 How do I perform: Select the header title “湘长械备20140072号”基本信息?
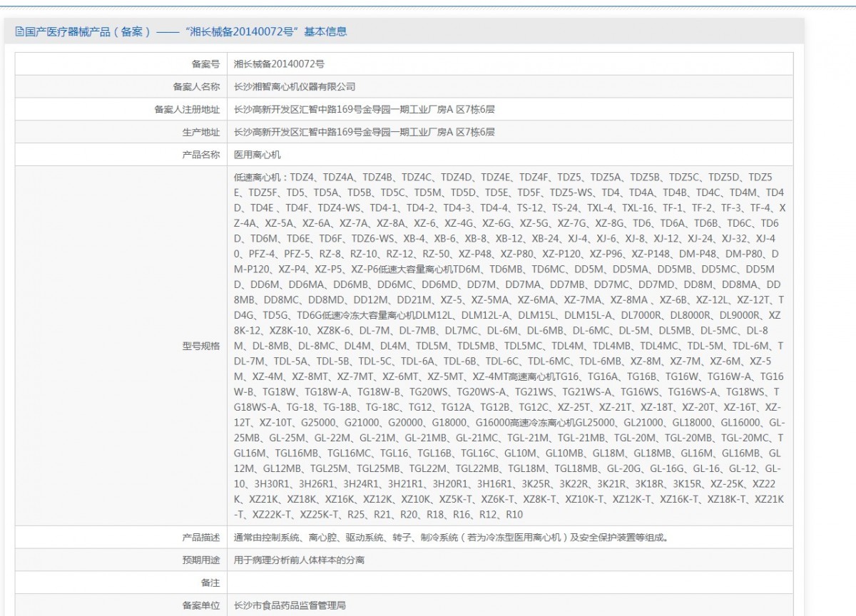click(x=265, y=32)
